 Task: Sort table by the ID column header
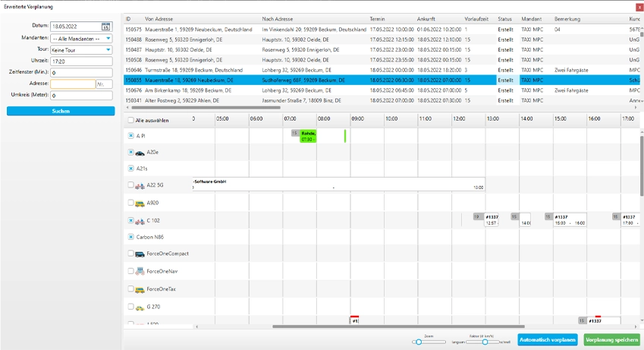(128, 19)
